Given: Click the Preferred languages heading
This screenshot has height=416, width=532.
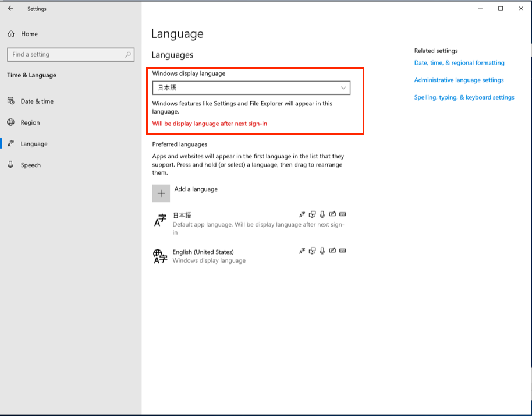Looking at the screenshot, I should tap(179, 144).
